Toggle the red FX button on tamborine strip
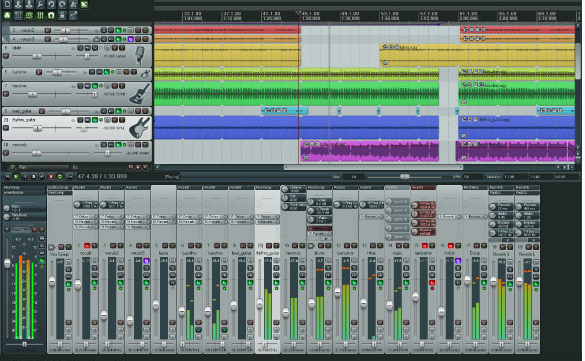Viewport: 585px width, 361px height. click(432, 283)
